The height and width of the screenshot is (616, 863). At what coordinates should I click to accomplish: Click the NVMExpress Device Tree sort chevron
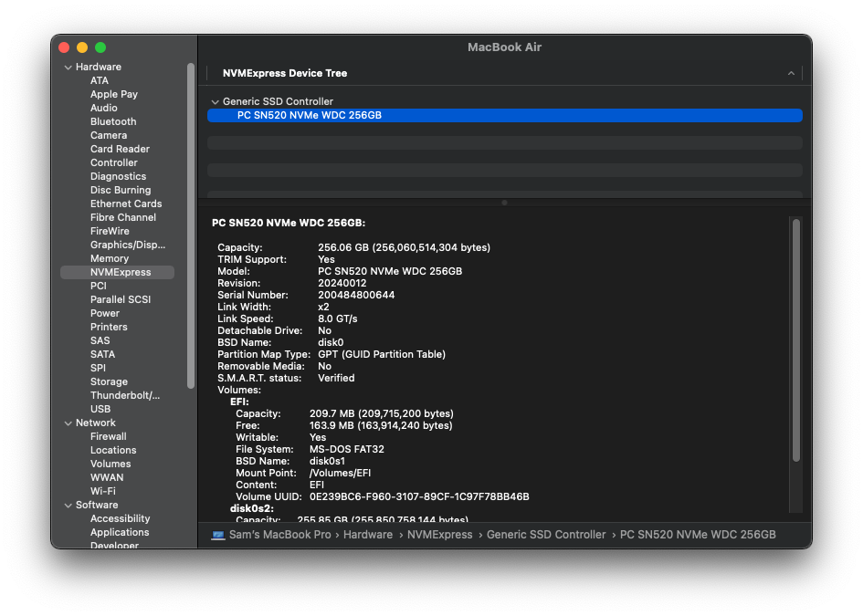tap(791, 73)
